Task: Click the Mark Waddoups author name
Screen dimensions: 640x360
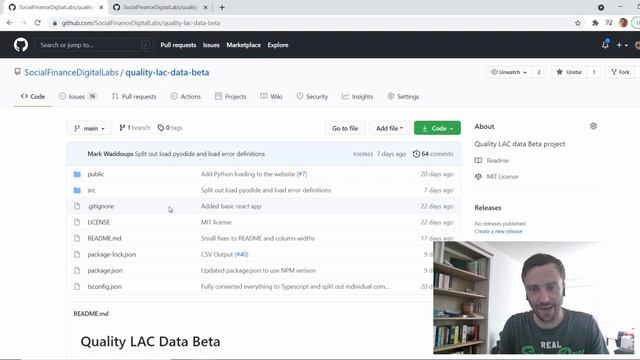Action: (x=110, y=154)
